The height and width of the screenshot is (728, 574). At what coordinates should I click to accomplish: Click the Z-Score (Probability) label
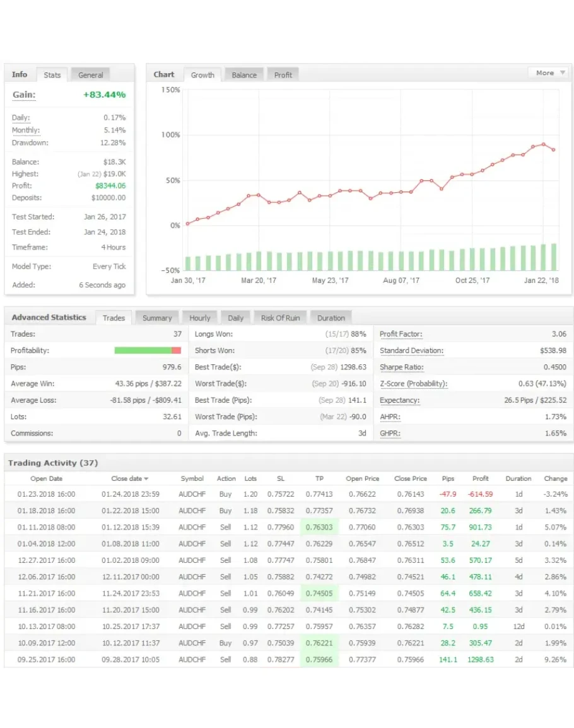tap(413, 384)
